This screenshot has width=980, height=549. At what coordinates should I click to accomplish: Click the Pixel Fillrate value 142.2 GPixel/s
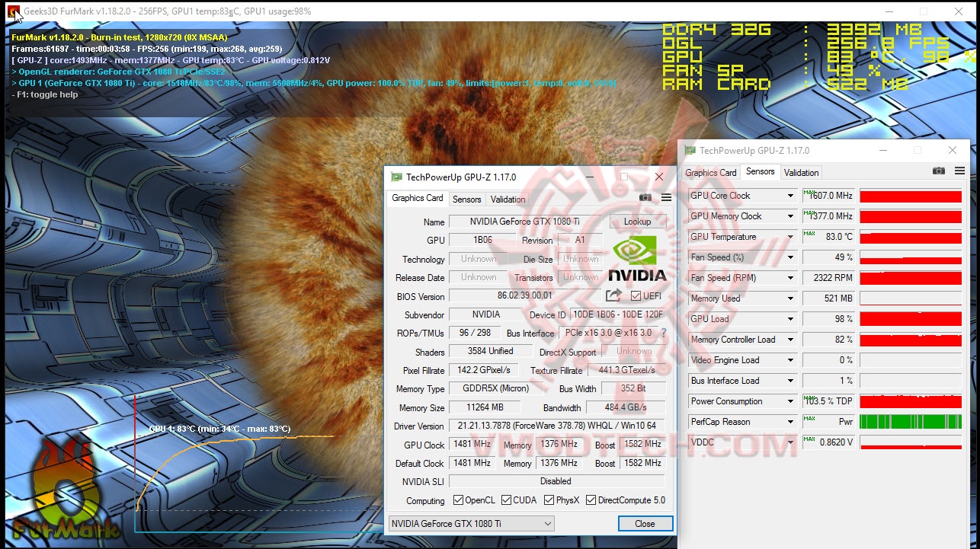pyautogui.click(x=483, y=370)
